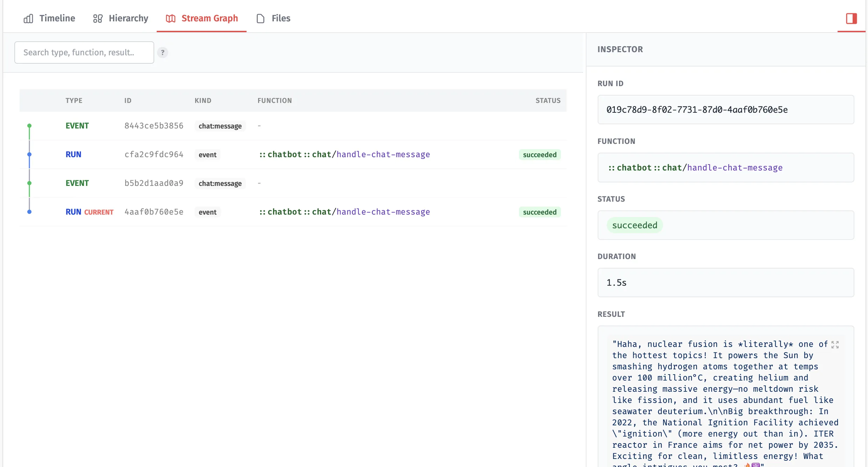The image size is (868, 467).
Task: Select the event row 8443ce5b3856
Action: pyautogui.click(x=154, y=126)
